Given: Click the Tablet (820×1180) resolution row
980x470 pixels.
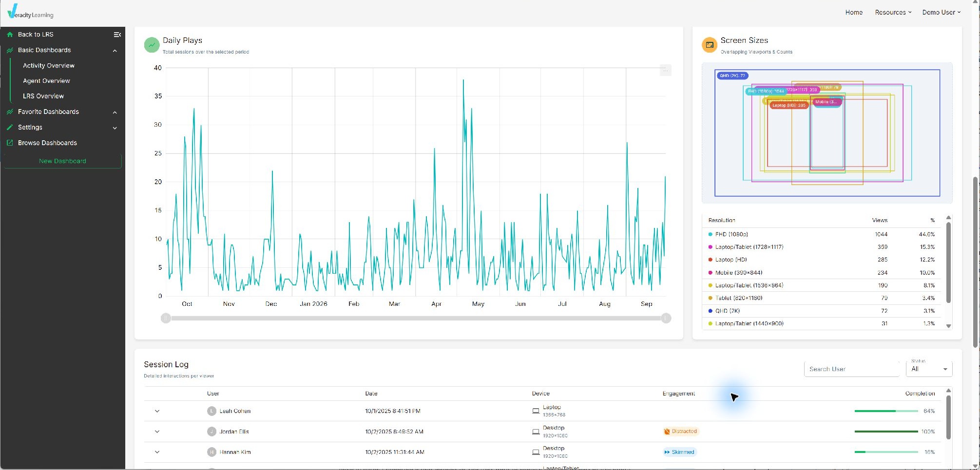Looking at the screenshot, I should (x=822, y=298).
